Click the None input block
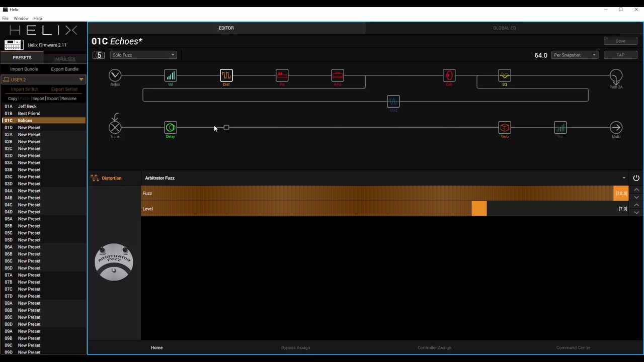 [x=115, y=128]
